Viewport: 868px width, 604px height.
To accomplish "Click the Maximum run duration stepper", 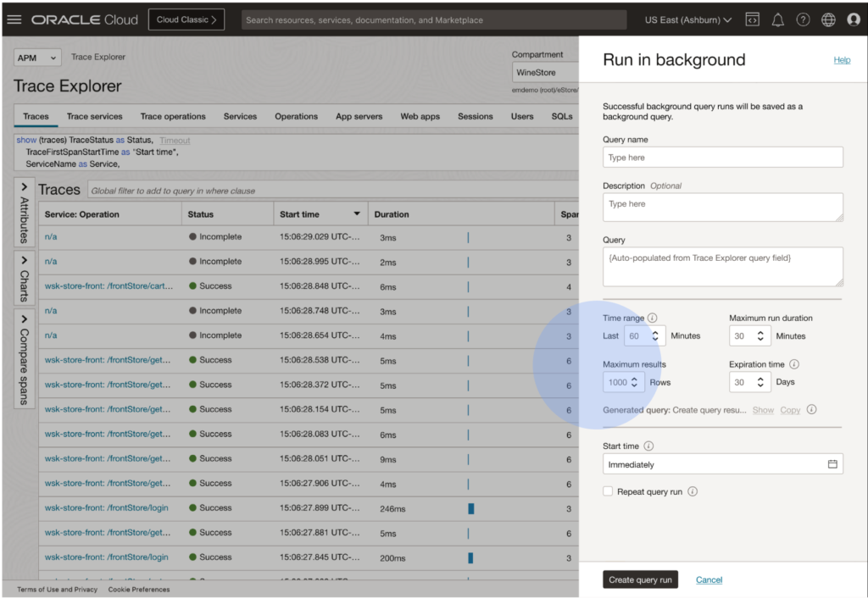I will [x=760, y=336].
